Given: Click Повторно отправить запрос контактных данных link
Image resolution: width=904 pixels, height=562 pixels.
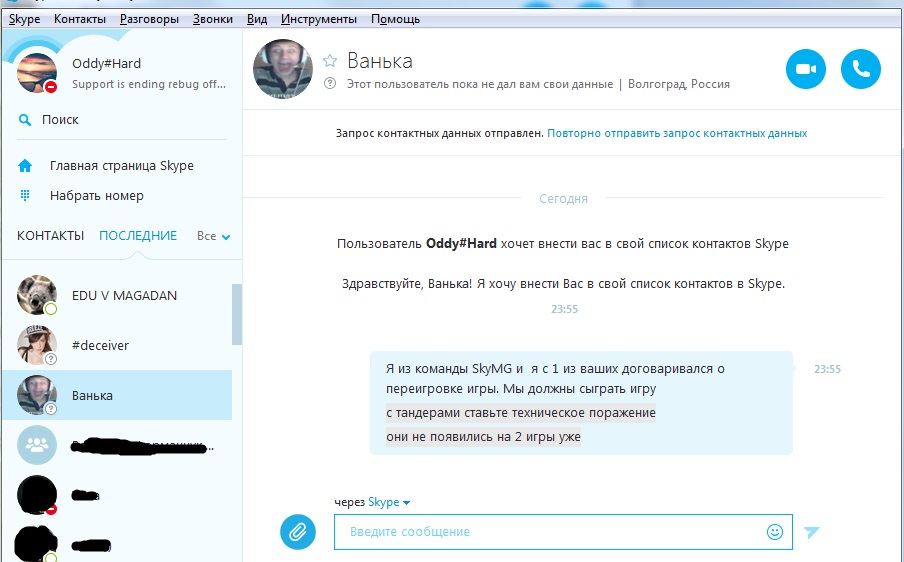Looking at the screenshot, I should pos(677,133).
